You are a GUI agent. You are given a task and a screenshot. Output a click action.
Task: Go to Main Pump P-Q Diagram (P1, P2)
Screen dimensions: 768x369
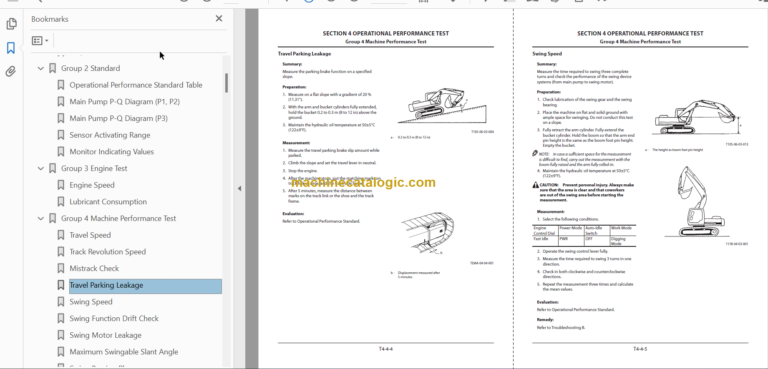pos(124,102)
